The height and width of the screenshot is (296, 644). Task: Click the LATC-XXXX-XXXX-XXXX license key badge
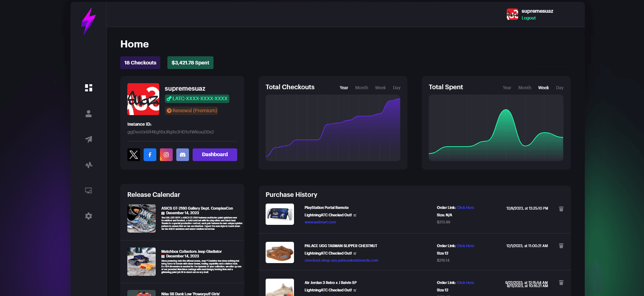click(197, 99)
